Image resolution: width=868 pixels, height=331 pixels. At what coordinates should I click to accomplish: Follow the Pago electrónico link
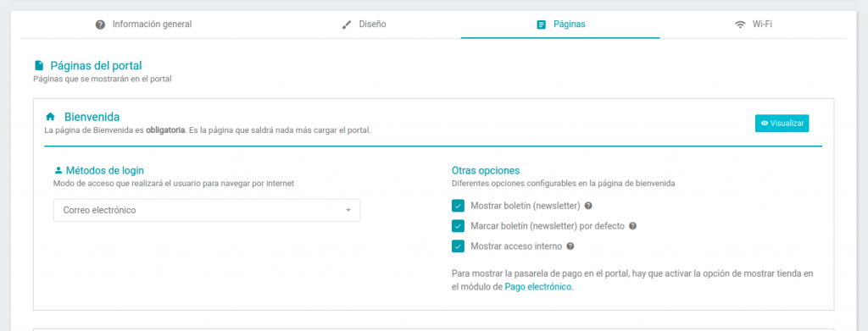click(x=538, y=287)
